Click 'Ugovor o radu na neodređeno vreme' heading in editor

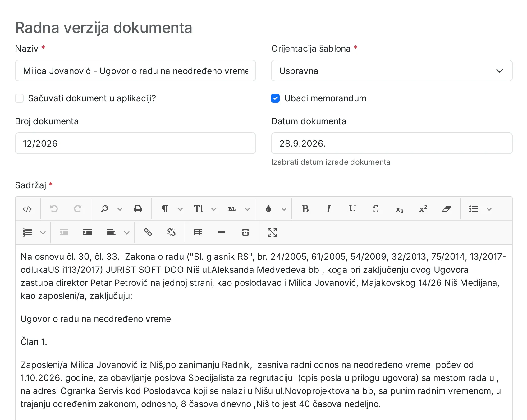point(96,319)
